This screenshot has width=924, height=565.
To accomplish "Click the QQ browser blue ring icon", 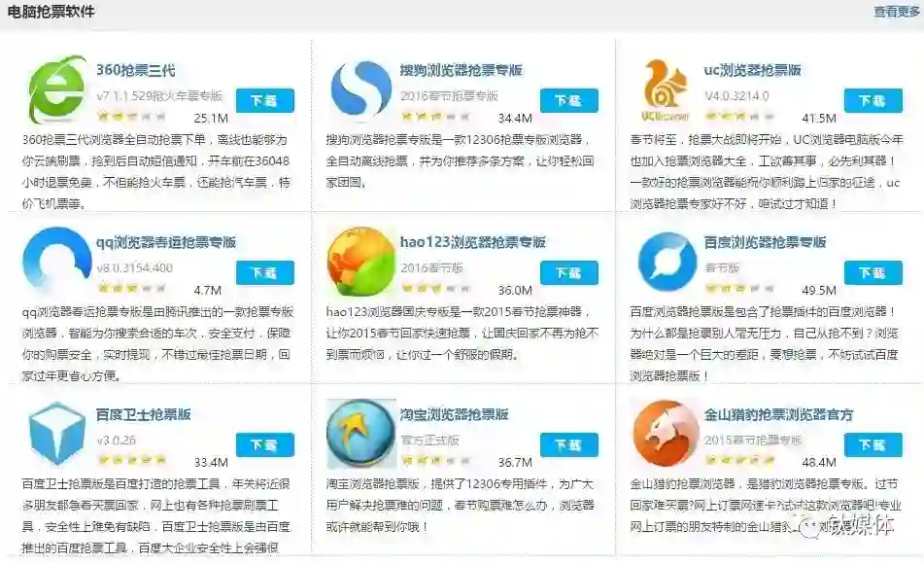I will click(57, 260).
